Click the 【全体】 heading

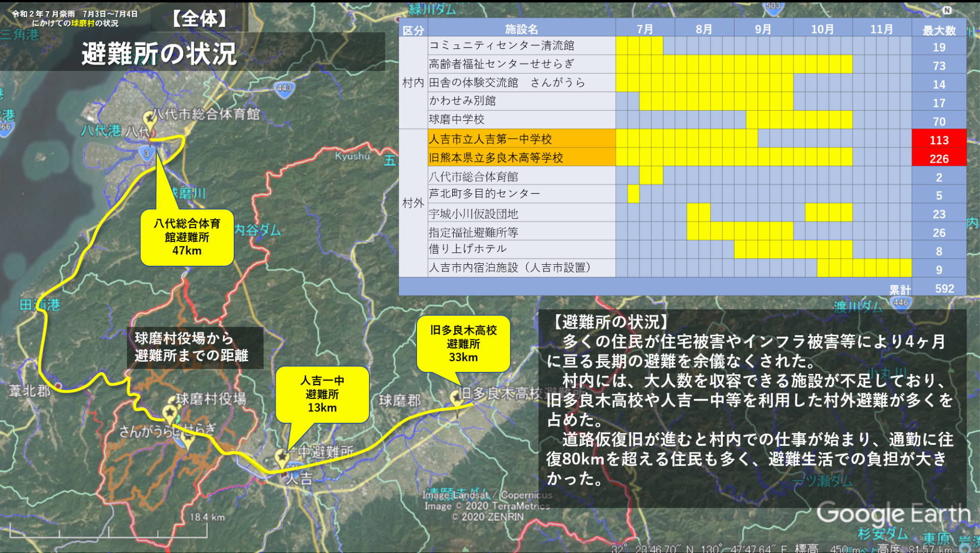pos(200,18)
